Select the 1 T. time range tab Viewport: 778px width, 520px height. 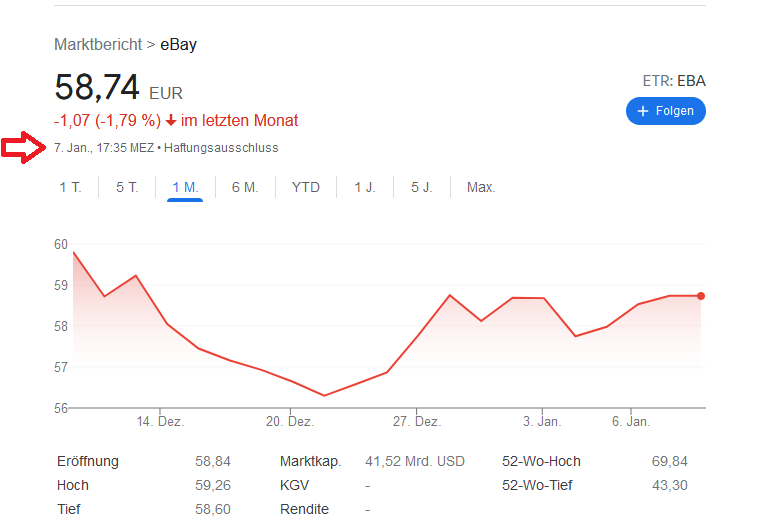point(70,187)
